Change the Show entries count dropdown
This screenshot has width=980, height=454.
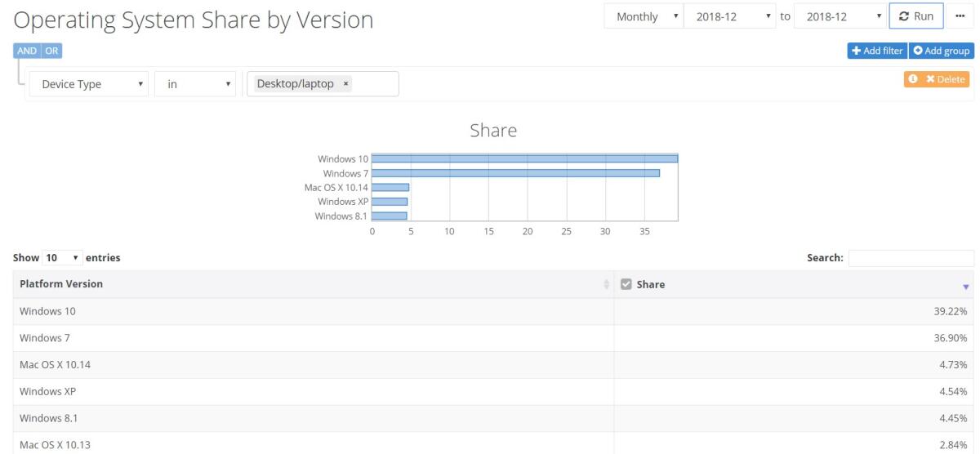point(61,258)
